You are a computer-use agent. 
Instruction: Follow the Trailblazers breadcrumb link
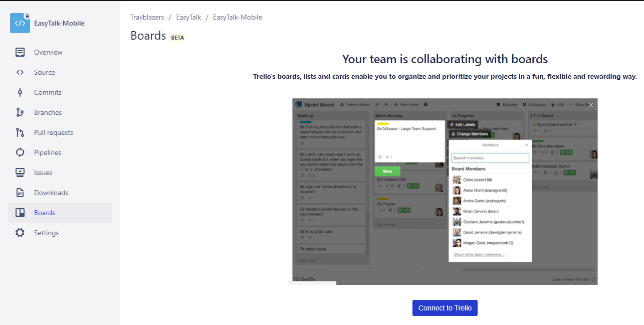[x=147, y=17]
